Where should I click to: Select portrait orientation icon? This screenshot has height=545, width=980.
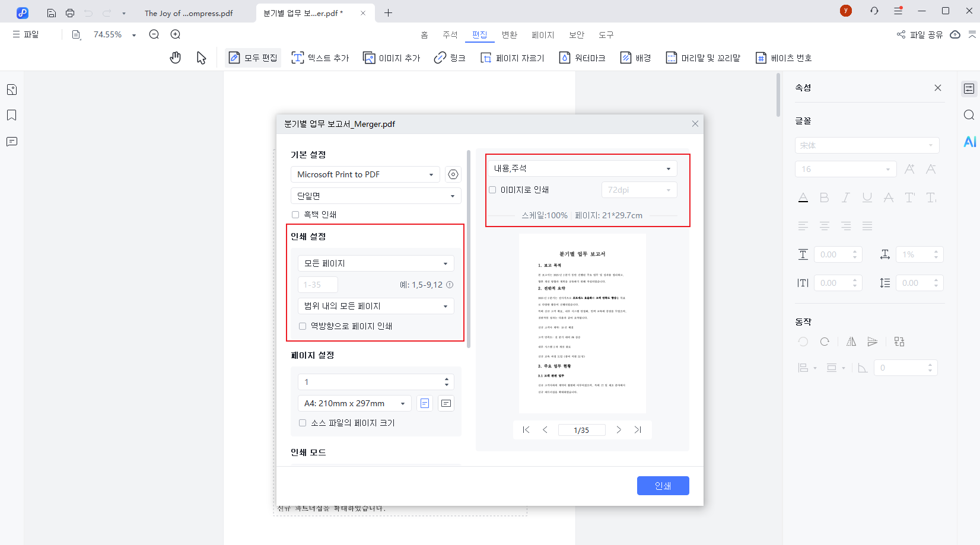click(425, 403)
